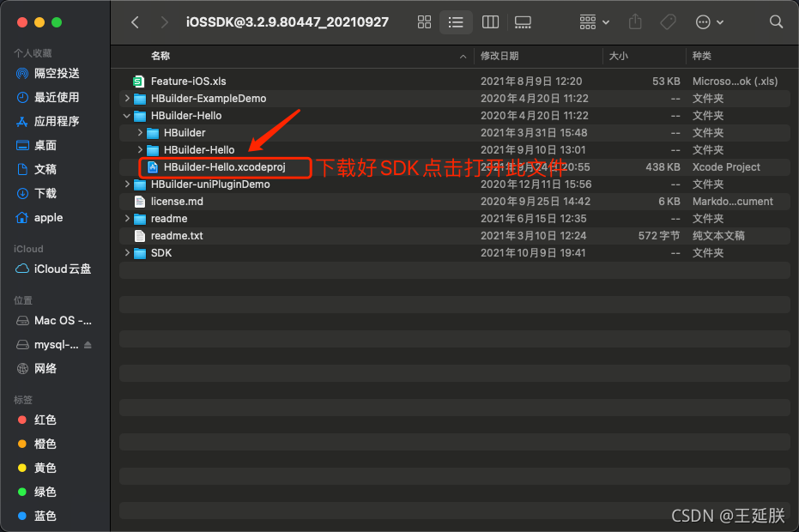Screen dimensions: 799x532
Task: Open 网络 in the sidebar
Action: pos(37,368)
